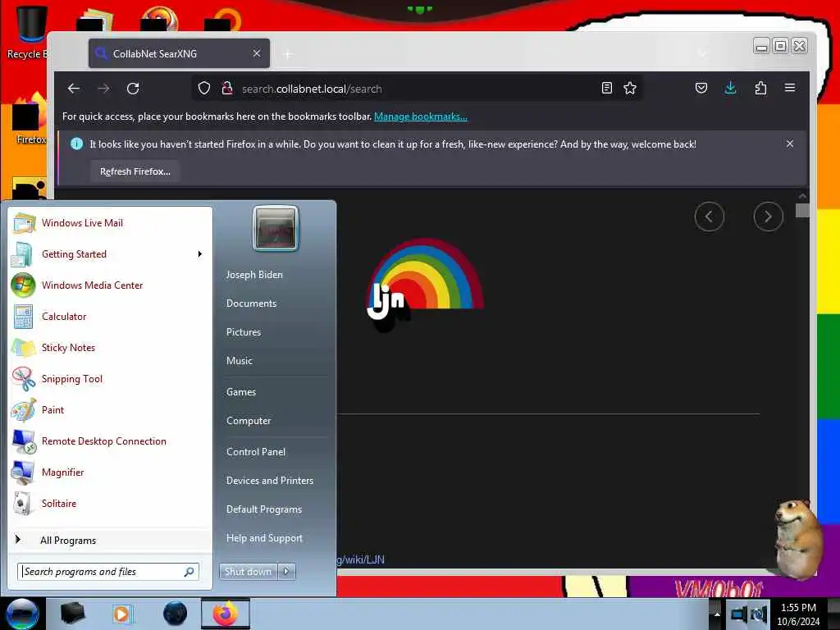Open the dark globe taskbar icon
Screen dimensions: 840x630
(x=175, y=614)
